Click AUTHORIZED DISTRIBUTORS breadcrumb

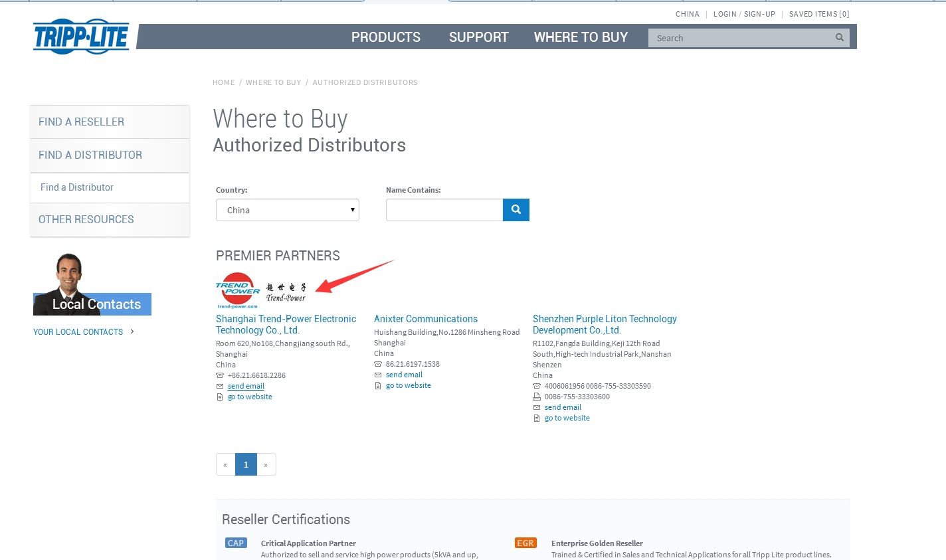[x=365, y=82]
